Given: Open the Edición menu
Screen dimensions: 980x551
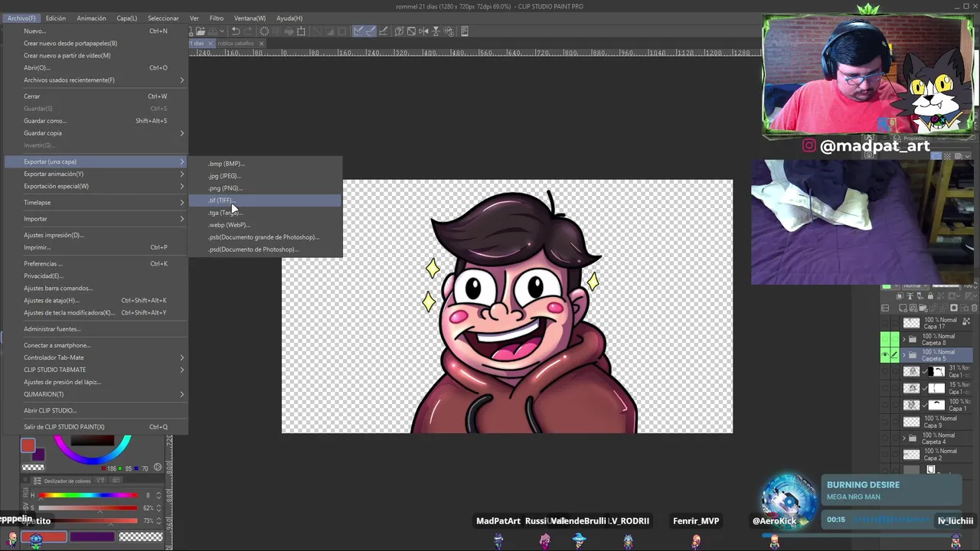Looking at the screenshot, I should click(55, 18).
